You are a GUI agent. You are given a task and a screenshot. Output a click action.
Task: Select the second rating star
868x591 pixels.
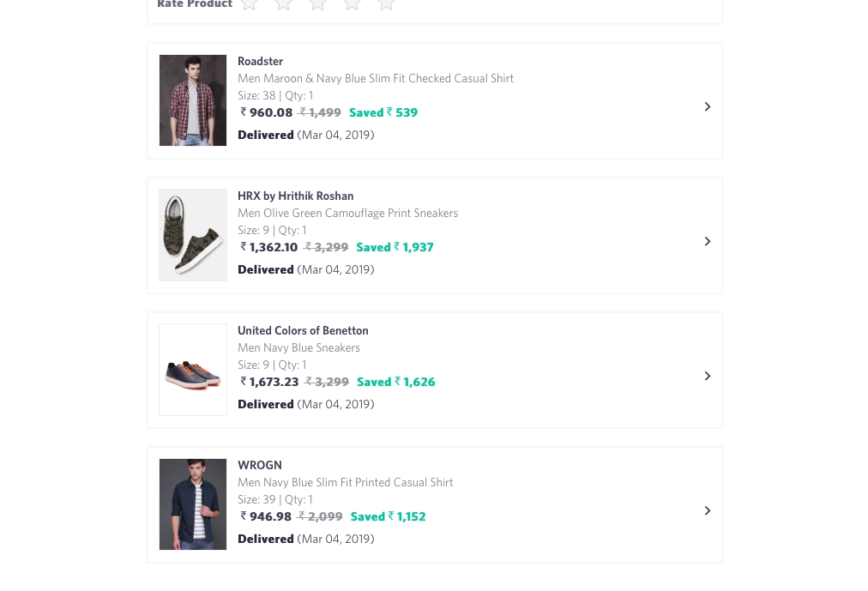(x=283, y=5)
